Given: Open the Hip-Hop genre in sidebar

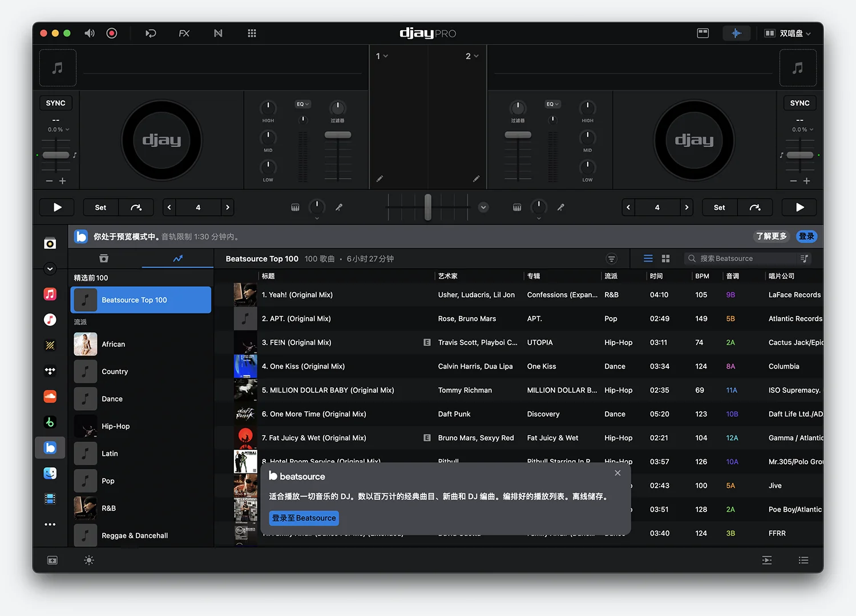Looking at the screenshot, I should tap(141, 426).
